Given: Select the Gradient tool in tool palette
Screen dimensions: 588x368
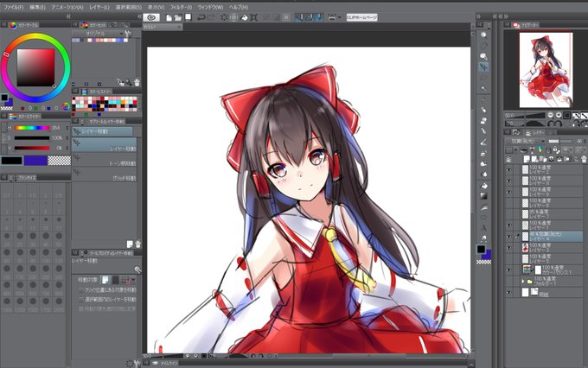Looking at the screenshot, I should pyautogui.click(x=483, y=196).
